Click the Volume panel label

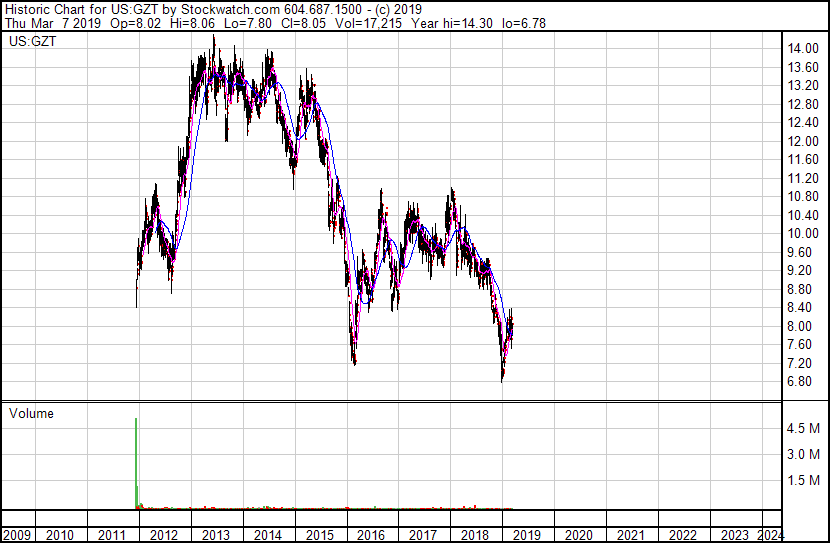[31, 413]
